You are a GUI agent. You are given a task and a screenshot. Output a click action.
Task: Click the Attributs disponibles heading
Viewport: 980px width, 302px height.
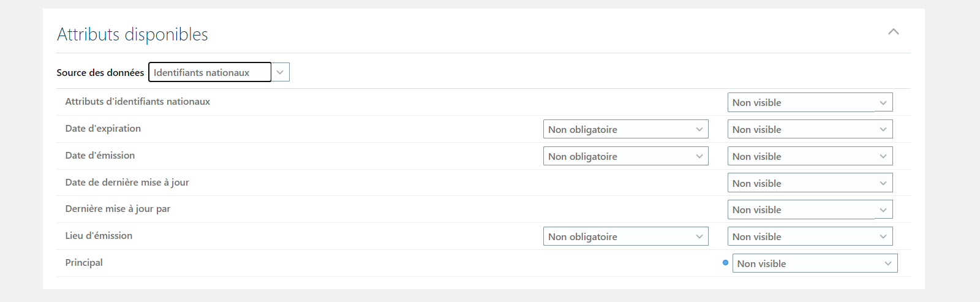pos(132,34)
